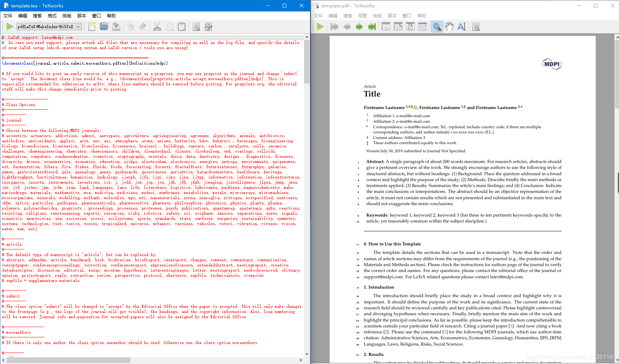This screenshot has height=364, width=619.
Task: Click editor scrollbar up arrow
Action: [x=307, y=37]
